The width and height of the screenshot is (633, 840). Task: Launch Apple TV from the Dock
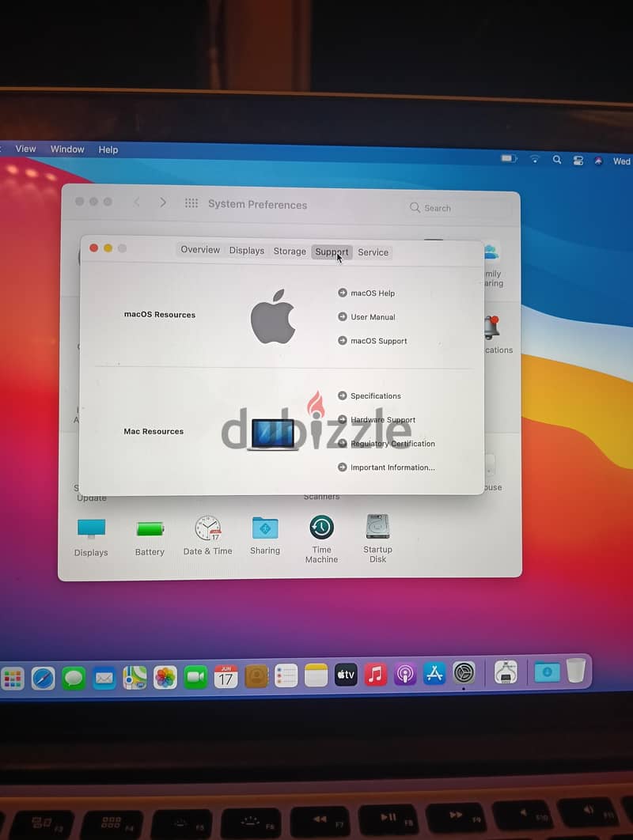tap(346, 675)
